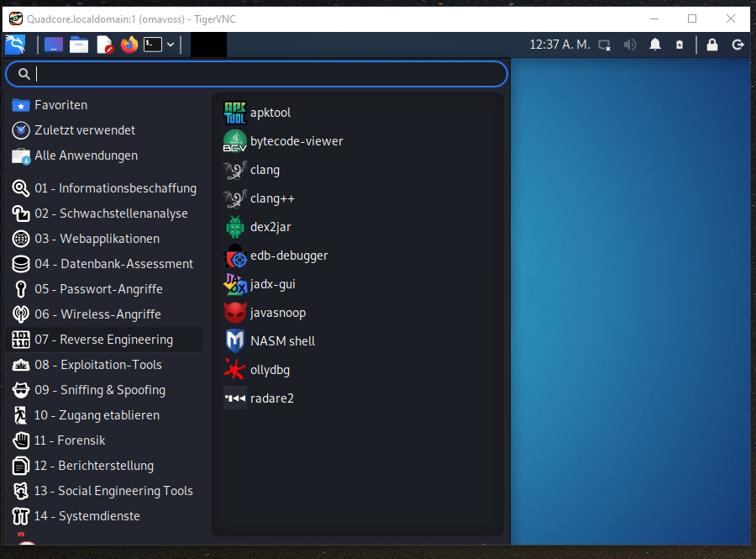Launch the text editor panel icon
This screenshot has width=756, height=559.
click(105, 45)
